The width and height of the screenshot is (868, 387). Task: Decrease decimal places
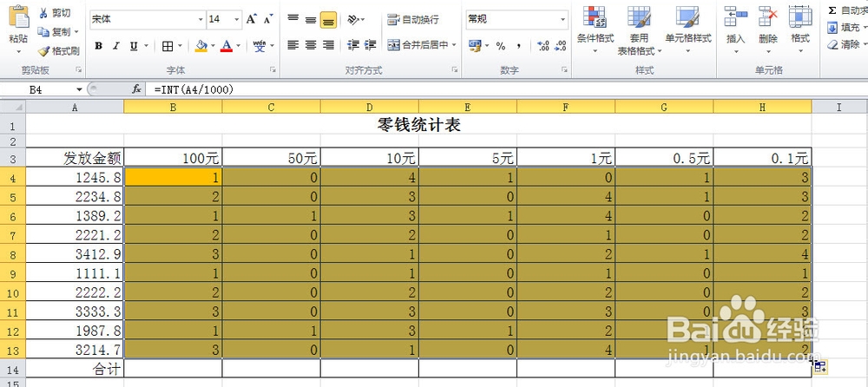coord(561,46)
